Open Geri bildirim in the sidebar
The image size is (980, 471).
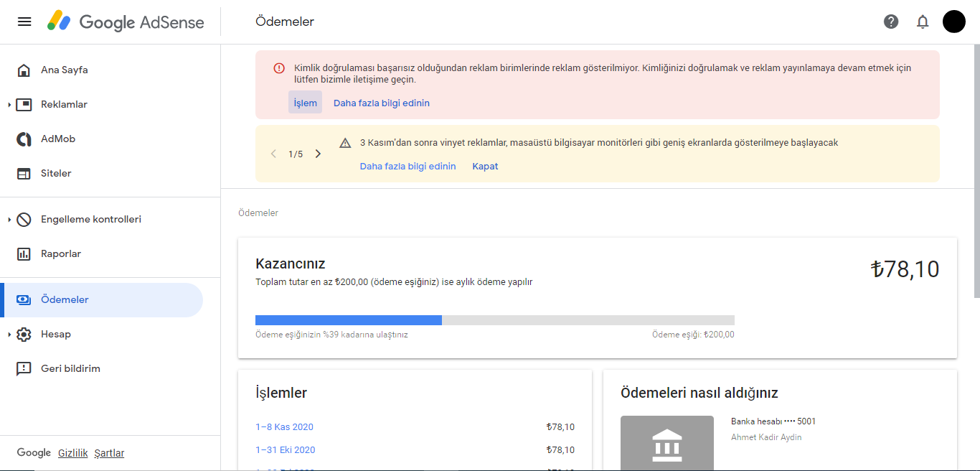pos(102,368)
